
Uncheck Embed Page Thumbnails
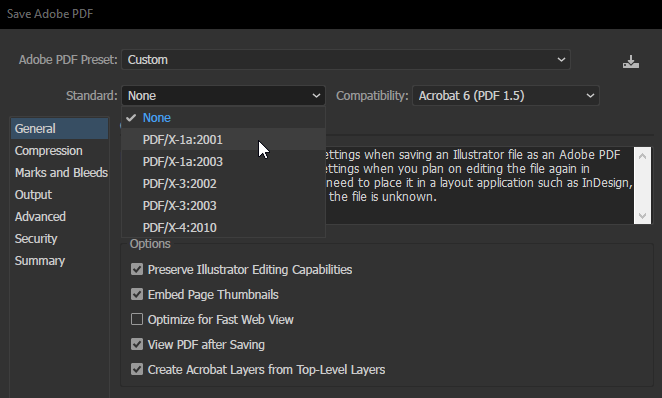137,294
